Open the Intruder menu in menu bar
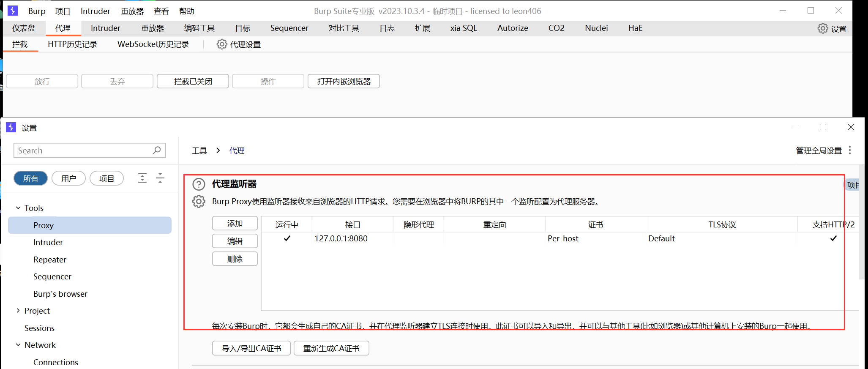This screenshot has width=868, height=369. pyautogui.click(x=96, y=11)
